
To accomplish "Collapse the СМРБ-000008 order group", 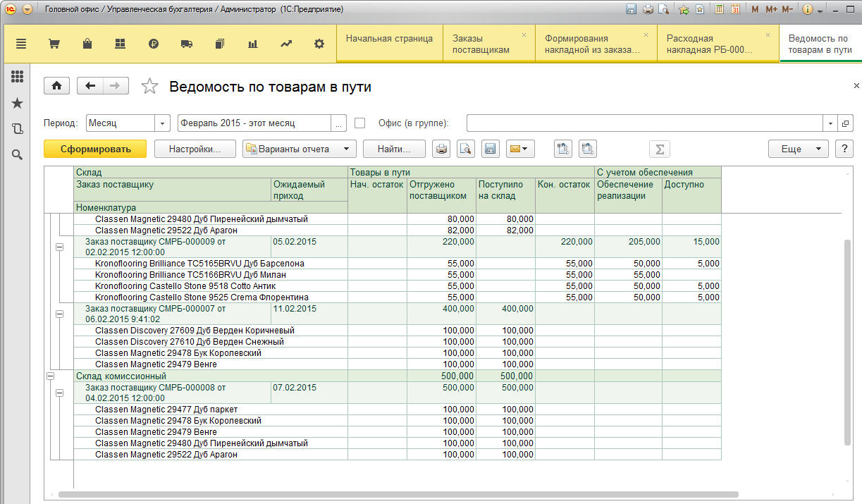I will pyautogui.click(x=59, y=393).
